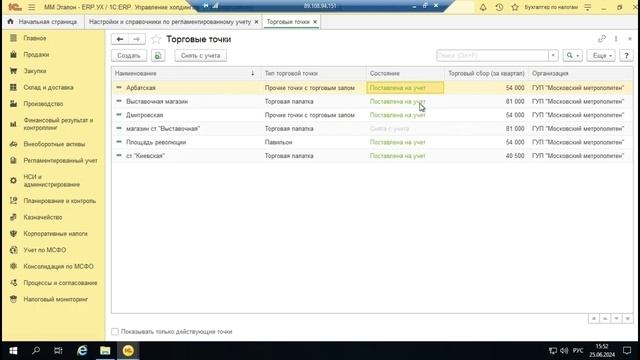Sort by Состояние column header
The width and height of the screenshot is (640, 360).
[x=405, y=73]
